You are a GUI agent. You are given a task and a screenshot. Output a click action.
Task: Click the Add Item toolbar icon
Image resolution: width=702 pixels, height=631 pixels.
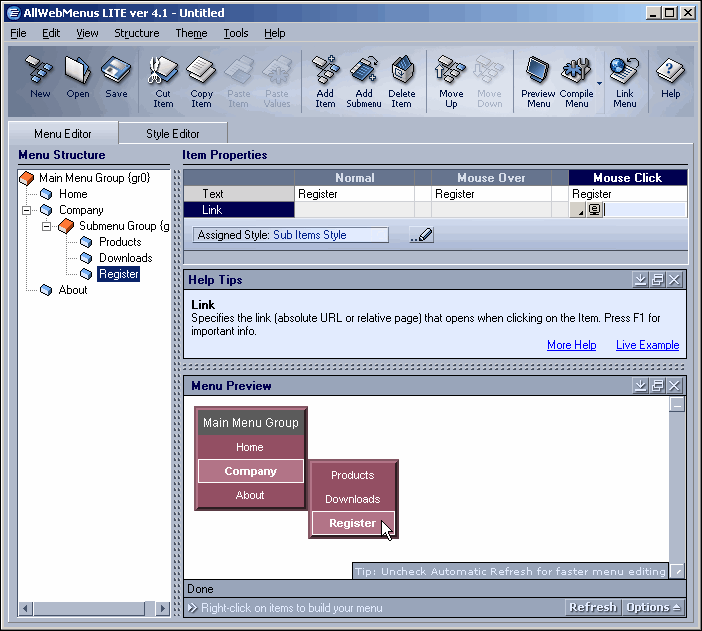(x=325, y=82)
